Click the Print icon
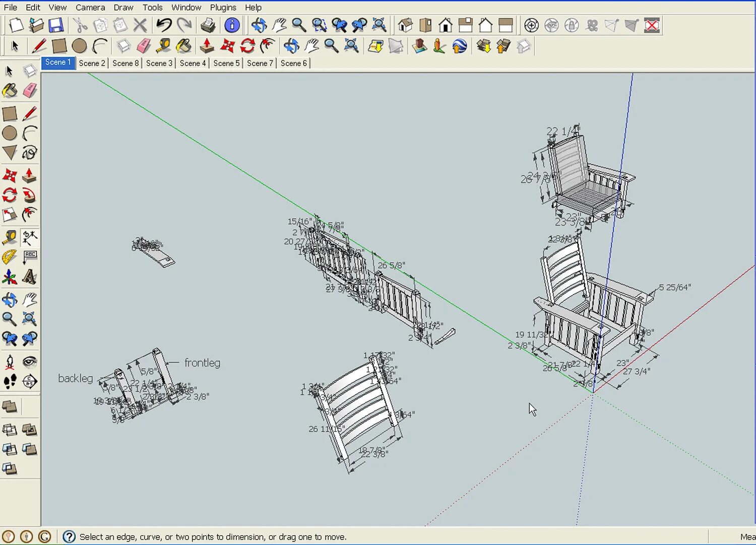Viewport: 756px width, 545px height. (208, 25)
